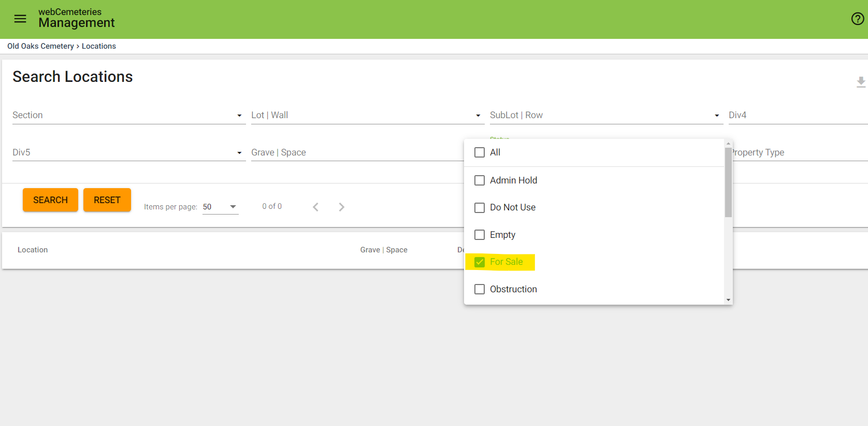The height and width of the screenshot is (426, 868).
Task: Expand the Lot | Wall dropdown
Action: (x=368, y=116)
